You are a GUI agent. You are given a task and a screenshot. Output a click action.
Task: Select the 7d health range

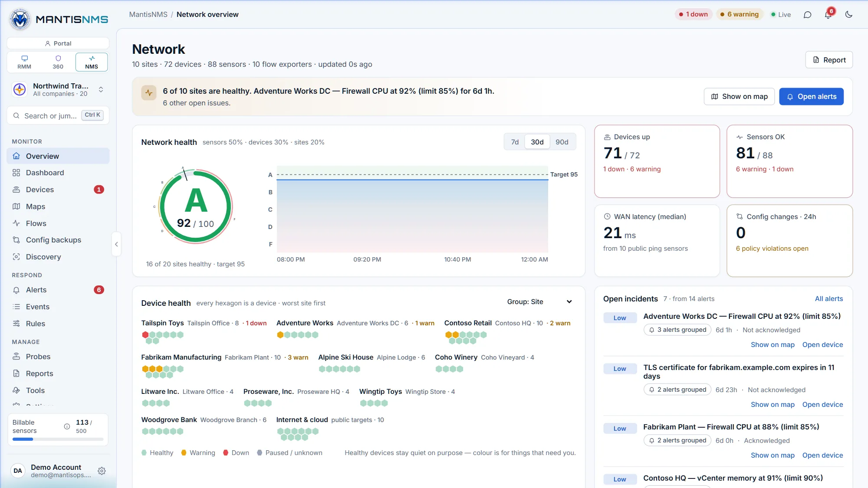(x=515, y=142)
